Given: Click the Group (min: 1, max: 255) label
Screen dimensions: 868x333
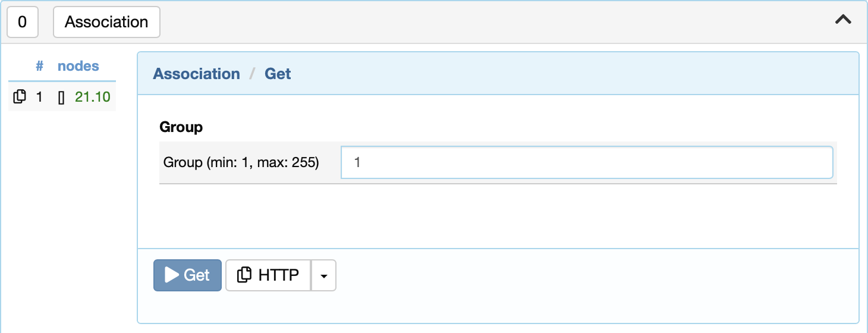Looking at the screenshot, I should (x=241, y=162).
